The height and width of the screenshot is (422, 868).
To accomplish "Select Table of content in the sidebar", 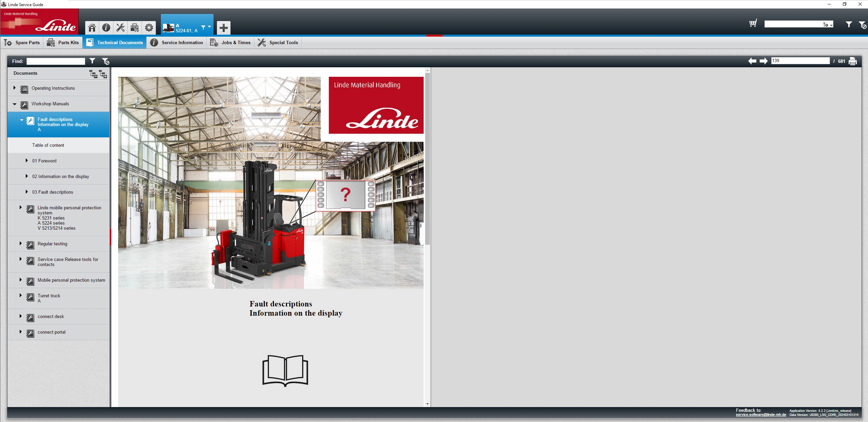I will [48, 145].
